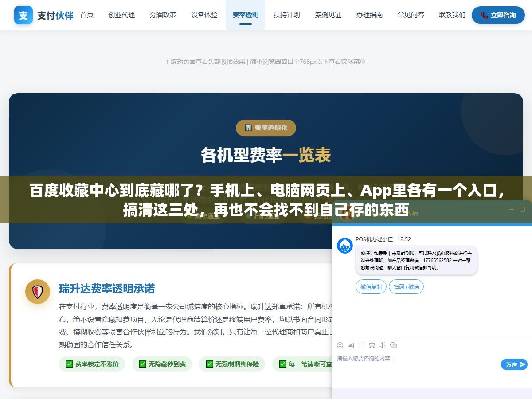
Task: Open 分润政策 in navigation
Action: 163,15
